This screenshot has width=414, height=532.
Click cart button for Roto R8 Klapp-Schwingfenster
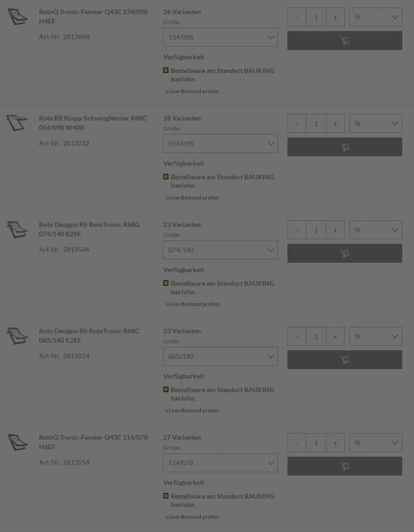tap(344, 147)
